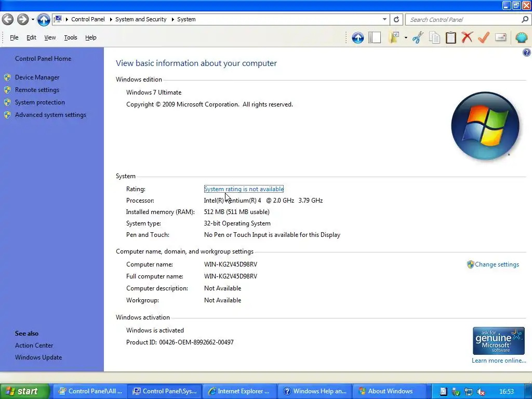
Task: Click the 512 MB (511 MB usable) value
Action: (236, 212)
